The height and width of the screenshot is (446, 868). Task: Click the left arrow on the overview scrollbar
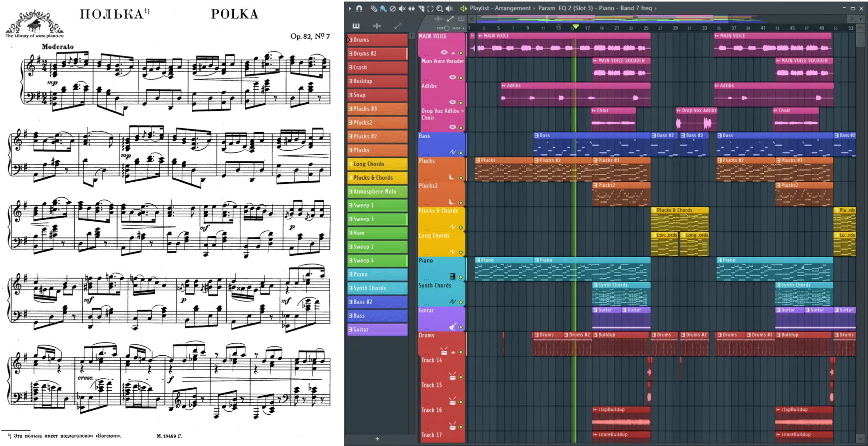point(472,19)
